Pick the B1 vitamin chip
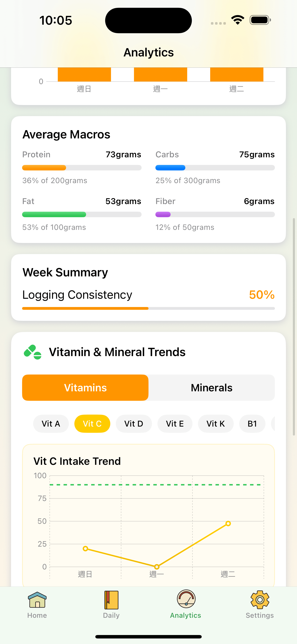 pos(252,424)
